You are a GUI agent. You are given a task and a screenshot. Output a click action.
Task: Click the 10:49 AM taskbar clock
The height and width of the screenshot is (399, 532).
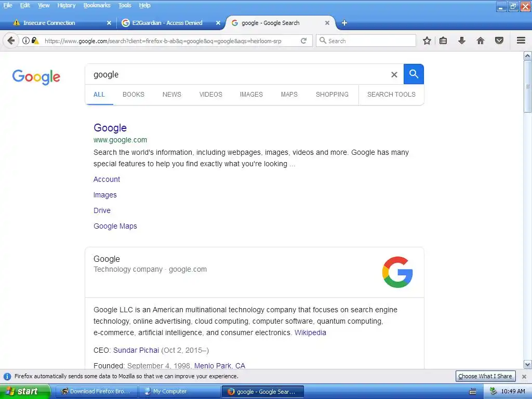coord(513,392)
